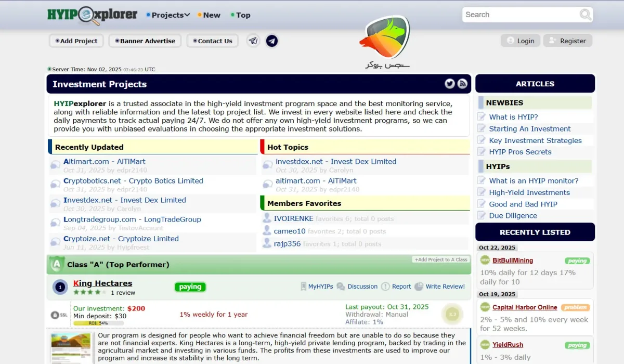Click the Report link for King Hectares
This screenshot has height=364, width=624.
[401, 287]
